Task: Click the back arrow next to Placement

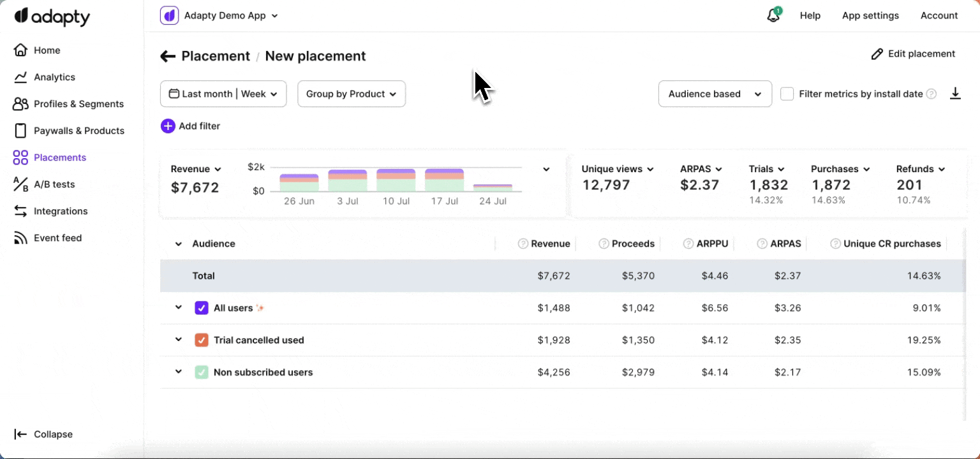Action: tap(168, 56)
